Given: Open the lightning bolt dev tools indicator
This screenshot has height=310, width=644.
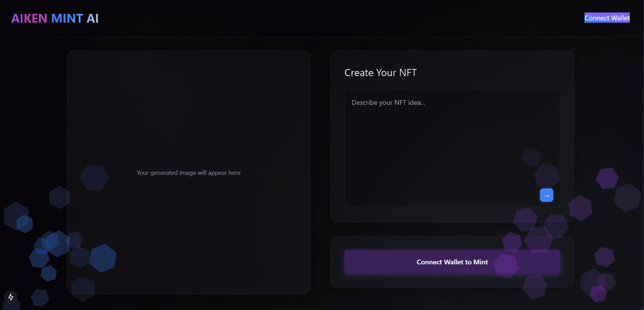Looking at the screenshot, I should (x=11, y=297).
